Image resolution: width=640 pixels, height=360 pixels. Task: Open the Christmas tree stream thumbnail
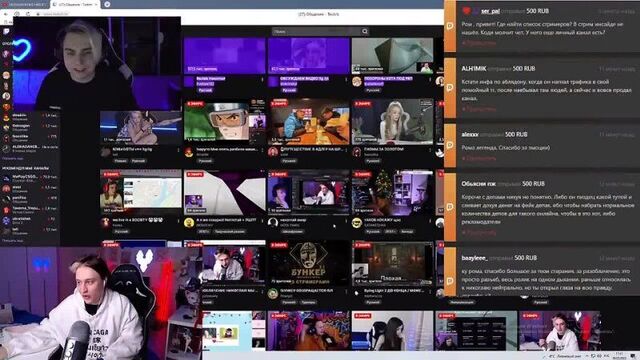(x=392, y=193)
